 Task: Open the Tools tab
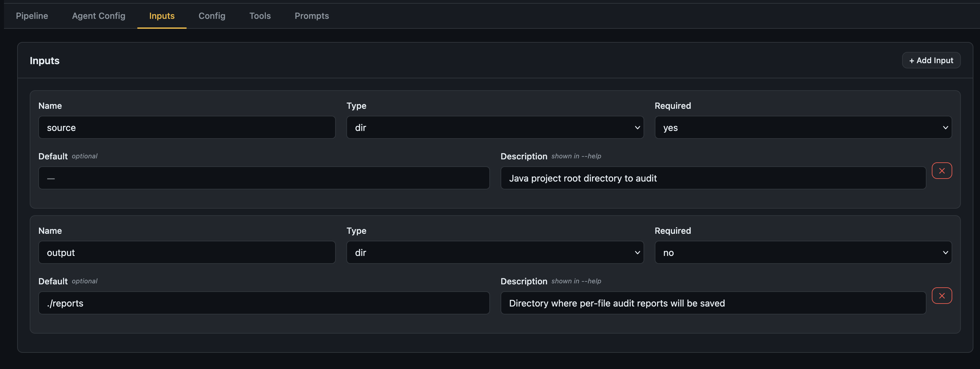[260, 16]
